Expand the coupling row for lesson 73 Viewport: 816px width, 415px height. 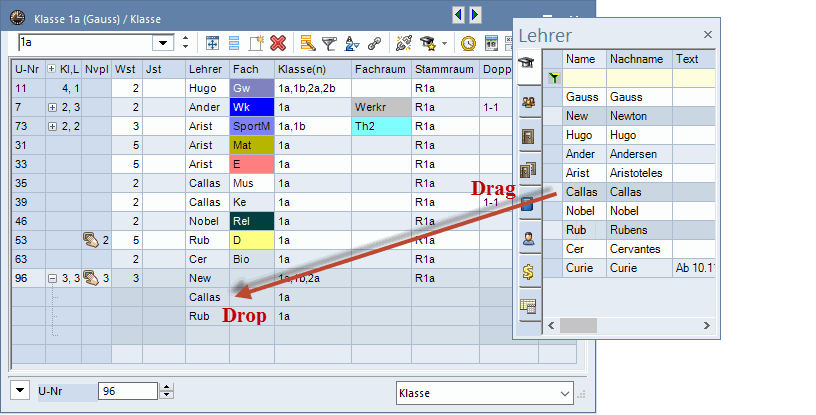click(x=52, y=126)
